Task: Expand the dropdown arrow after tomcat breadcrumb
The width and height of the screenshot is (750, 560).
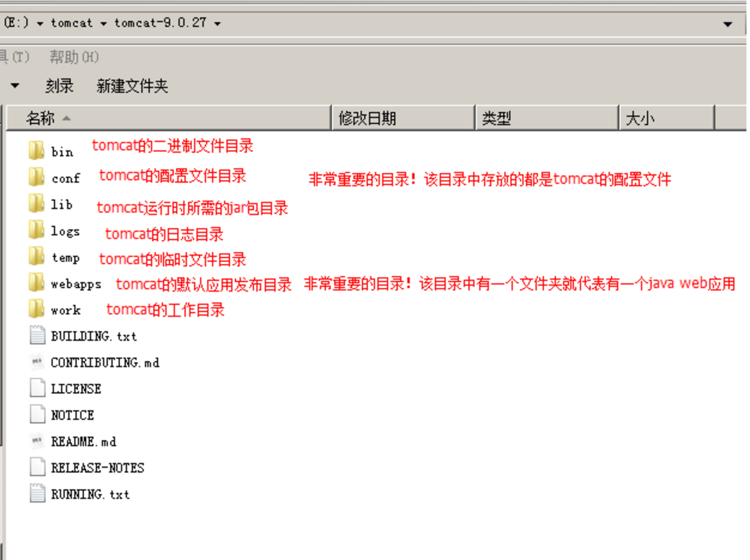Action: pyautogui.click(x=104, y=23)
